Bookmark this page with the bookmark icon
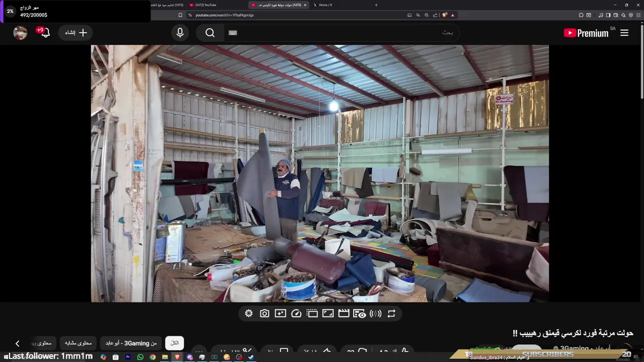 (180, 15)
